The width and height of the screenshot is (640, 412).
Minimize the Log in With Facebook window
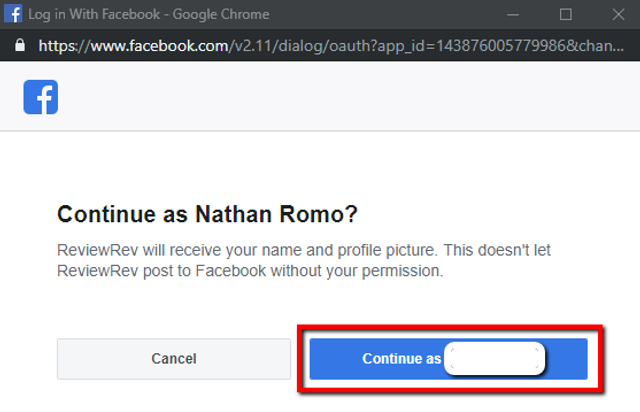pyautogui.click(x=513, y=15)
